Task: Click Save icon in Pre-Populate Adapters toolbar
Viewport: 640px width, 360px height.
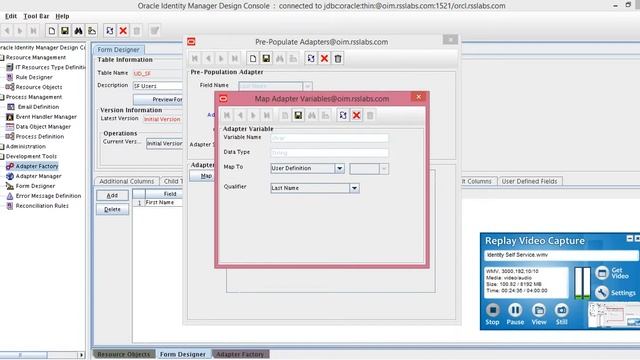Action: [x=266, y=58]
